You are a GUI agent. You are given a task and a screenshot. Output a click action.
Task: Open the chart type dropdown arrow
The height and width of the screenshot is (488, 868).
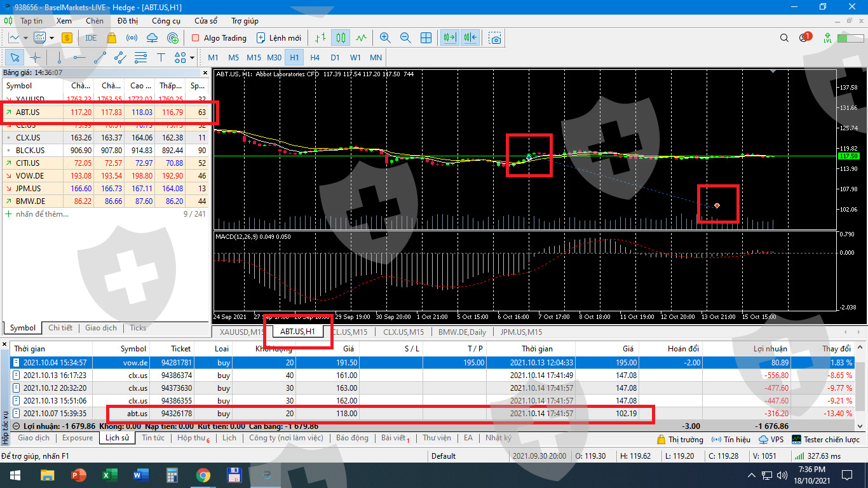click(x=27, y=38)
